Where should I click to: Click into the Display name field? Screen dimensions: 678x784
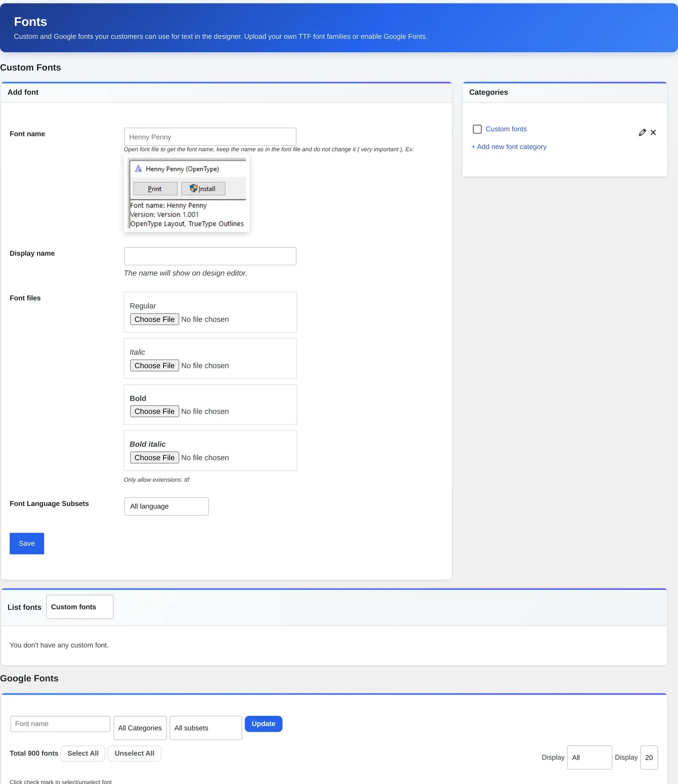click(x=210, y=256)
